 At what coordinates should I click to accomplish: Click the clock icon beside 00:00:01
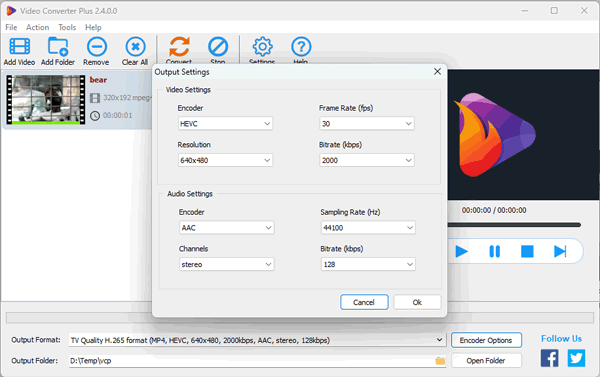pos(95,116)
